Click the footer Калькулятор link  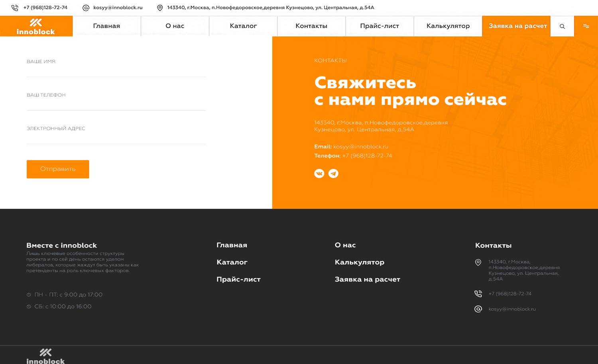tap(360, 262)
